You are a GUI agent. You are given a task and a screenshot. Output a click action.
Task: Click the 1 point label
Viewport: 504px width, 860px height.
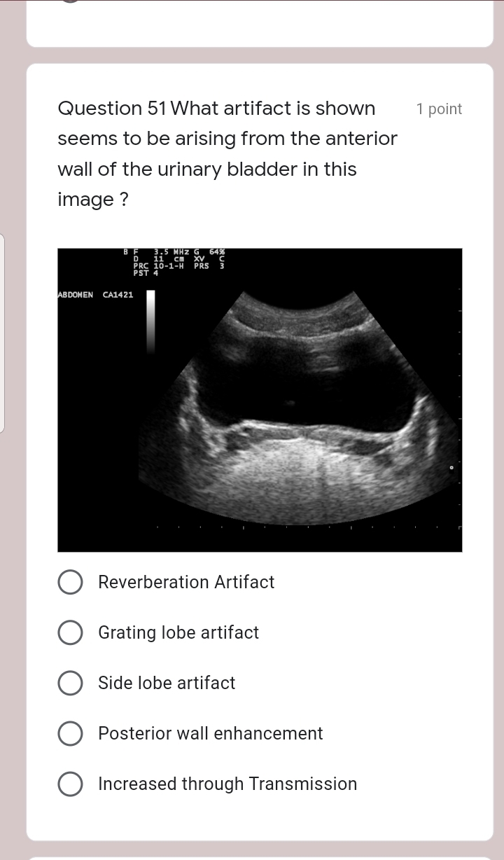tap(439, 109)
